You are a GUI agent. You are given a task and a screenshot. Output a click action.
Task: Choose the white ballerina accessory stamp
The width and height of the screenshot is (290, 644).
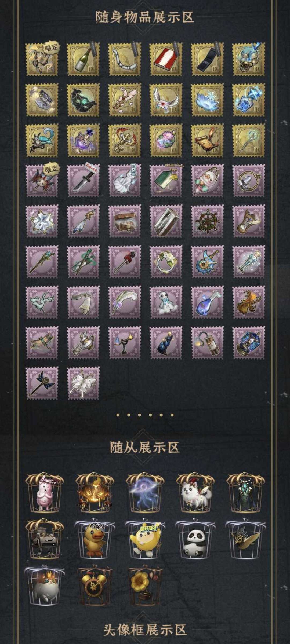click(x=83, y=383)
